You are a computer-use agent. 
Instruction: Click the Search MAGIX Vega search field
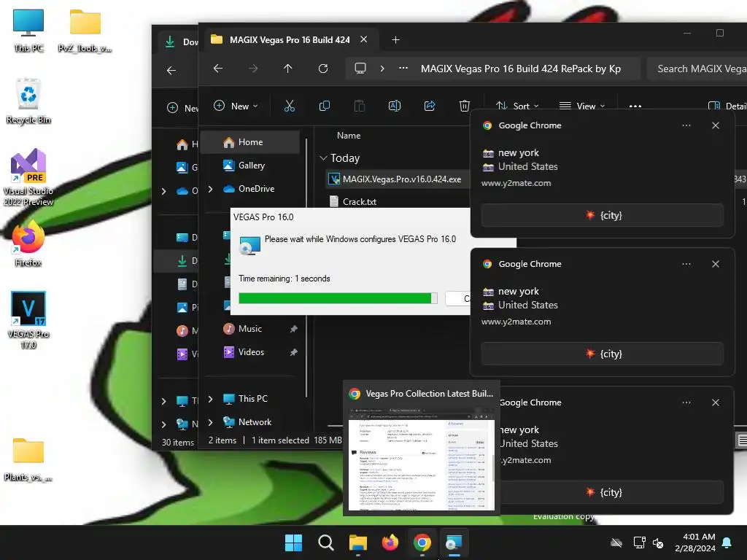point(697,69)
